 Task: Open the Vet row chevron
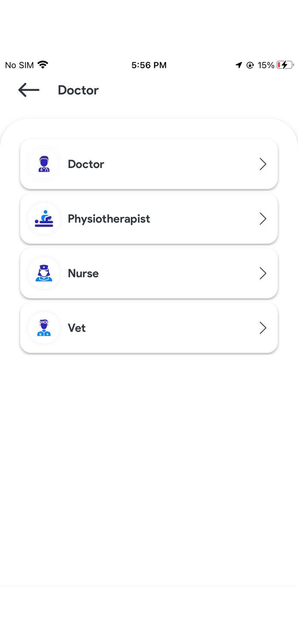tap(263, 328)
